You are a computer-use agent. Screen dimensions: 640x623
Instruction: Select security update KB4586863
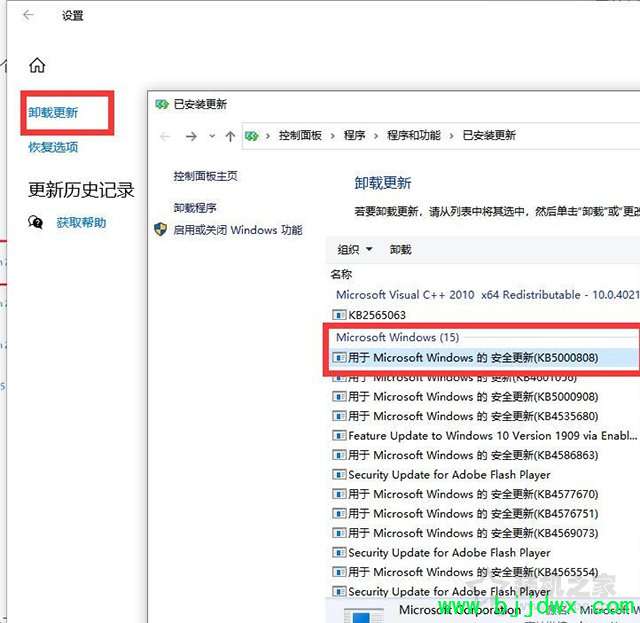[473, 455]
